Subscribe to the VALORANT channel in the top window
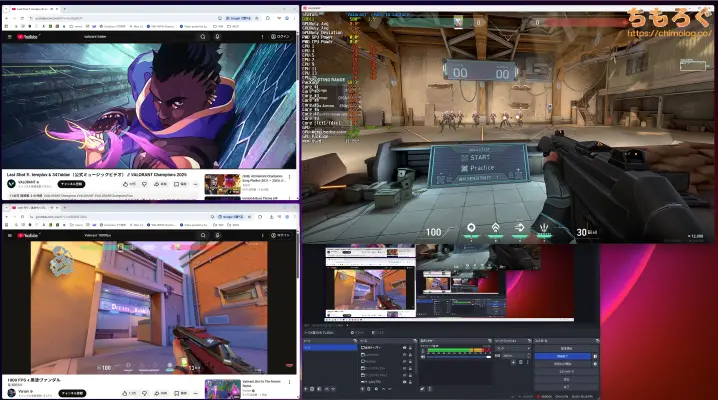 coord(70,184)
